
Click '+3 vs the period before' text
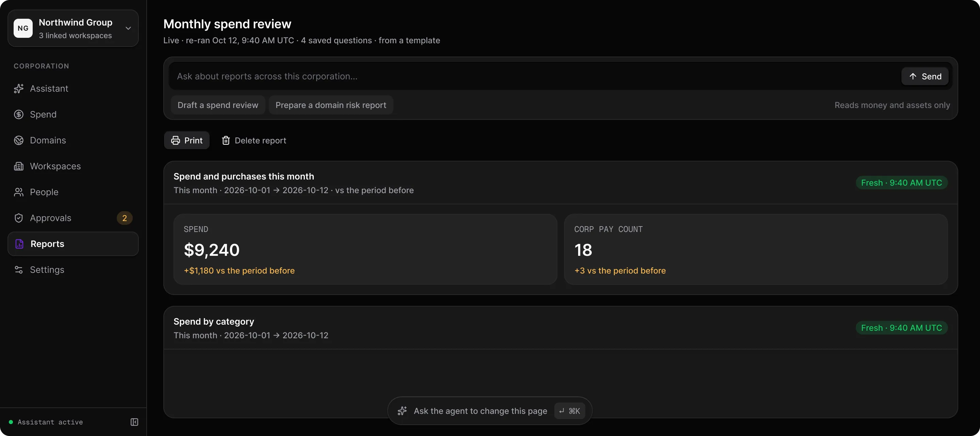(620, 270)
